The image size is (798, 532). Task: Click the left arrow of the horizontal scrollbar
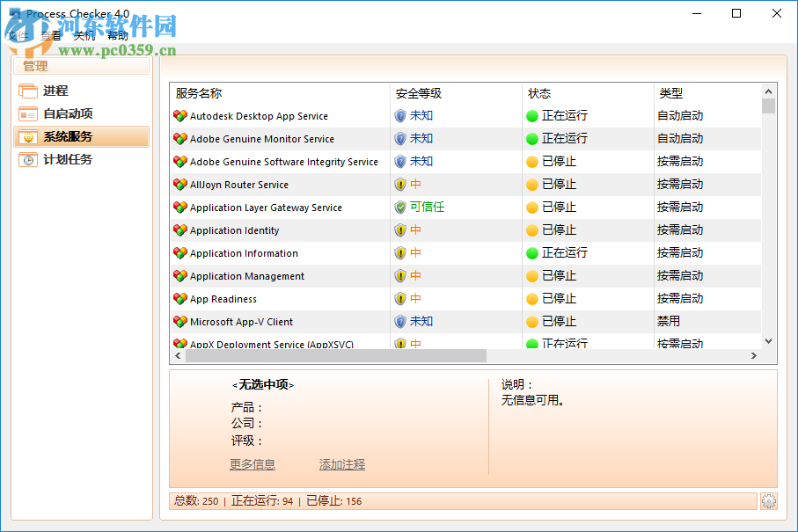(178, 355)
